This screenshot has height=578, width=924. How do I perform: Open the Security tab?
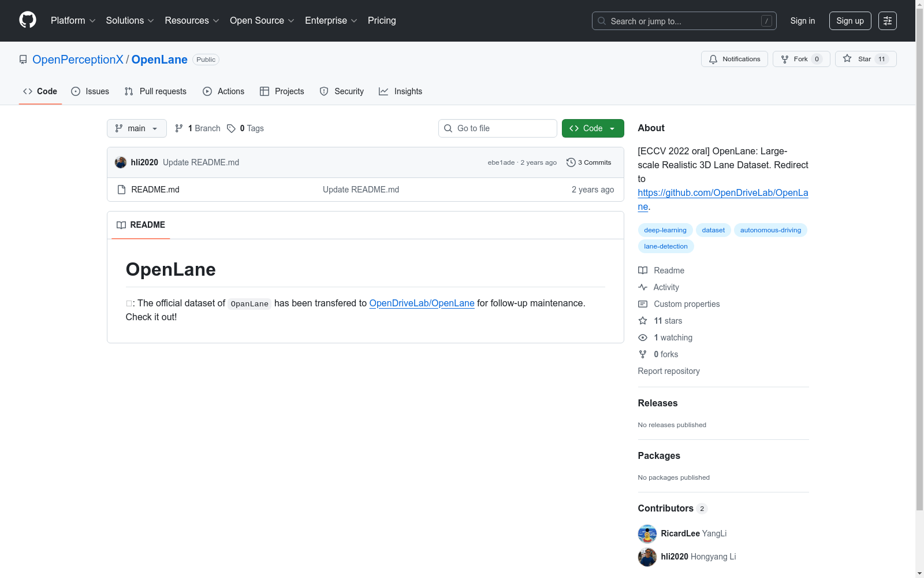tap(342, 91)
